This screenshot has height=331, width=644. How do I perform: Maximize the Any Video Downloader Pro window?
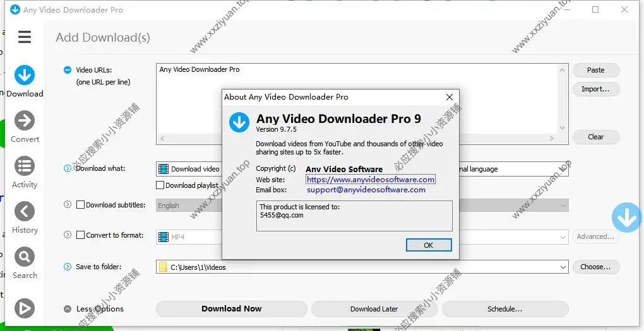595,9
